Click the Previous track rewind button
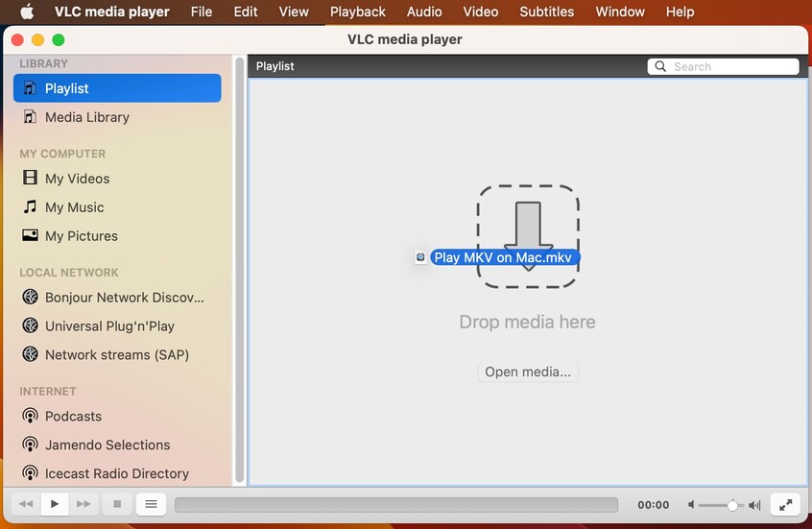 pos(26,504)
